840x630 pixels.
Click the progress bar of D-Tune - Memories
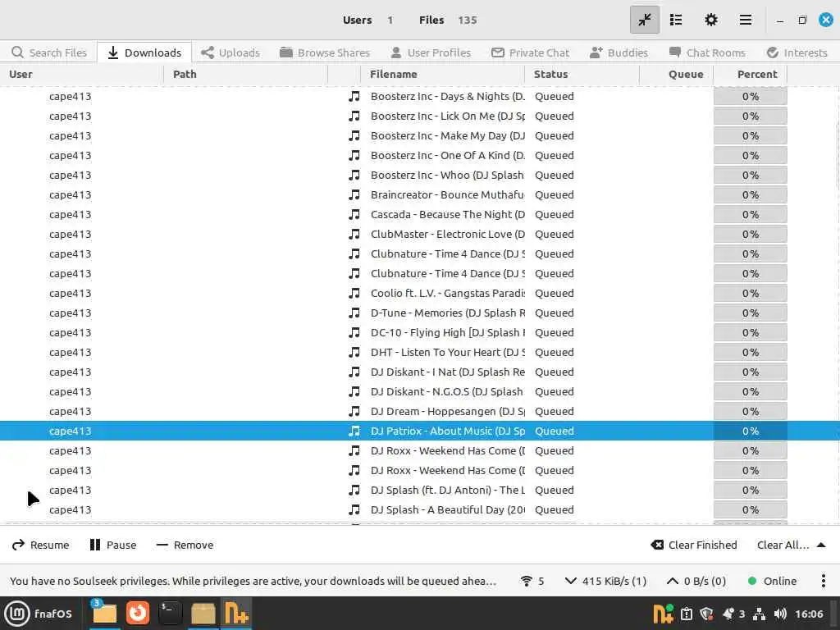750,313
